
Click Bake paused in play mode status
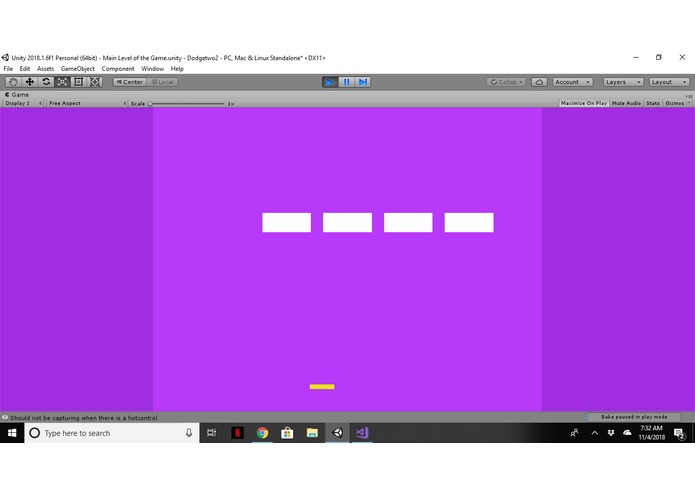coord(634,417)
